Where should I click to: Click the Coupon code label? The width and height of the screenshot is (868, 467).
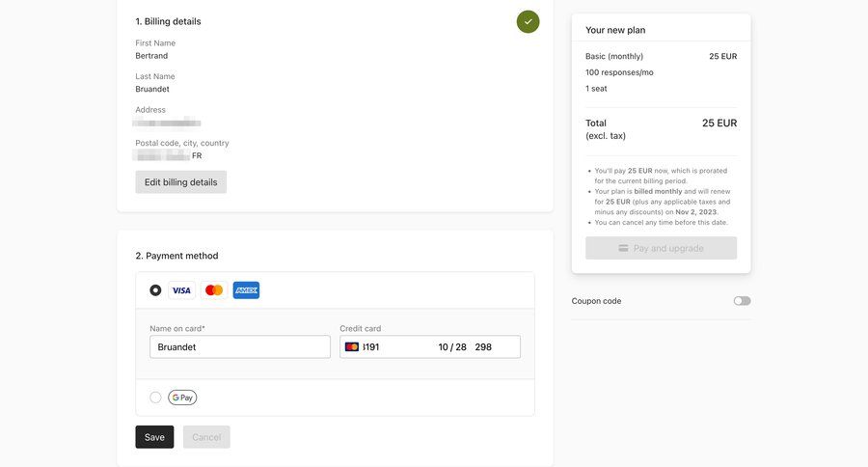(596, 301)
